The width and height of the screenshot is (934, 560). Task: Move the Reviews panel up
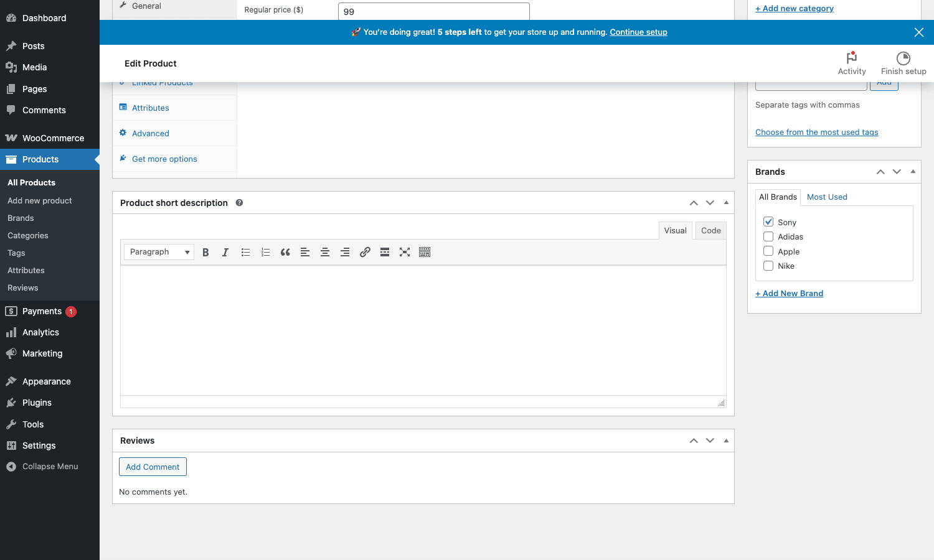(694, 441)
